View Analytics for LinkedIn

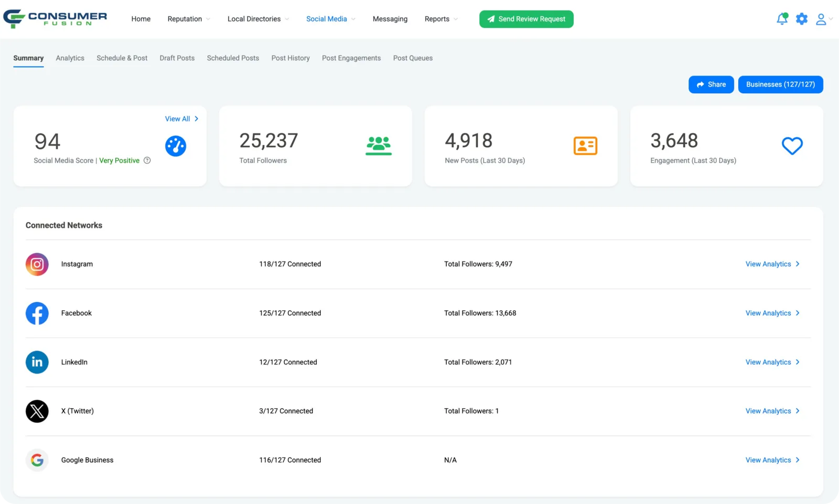[x=772, y=362]
